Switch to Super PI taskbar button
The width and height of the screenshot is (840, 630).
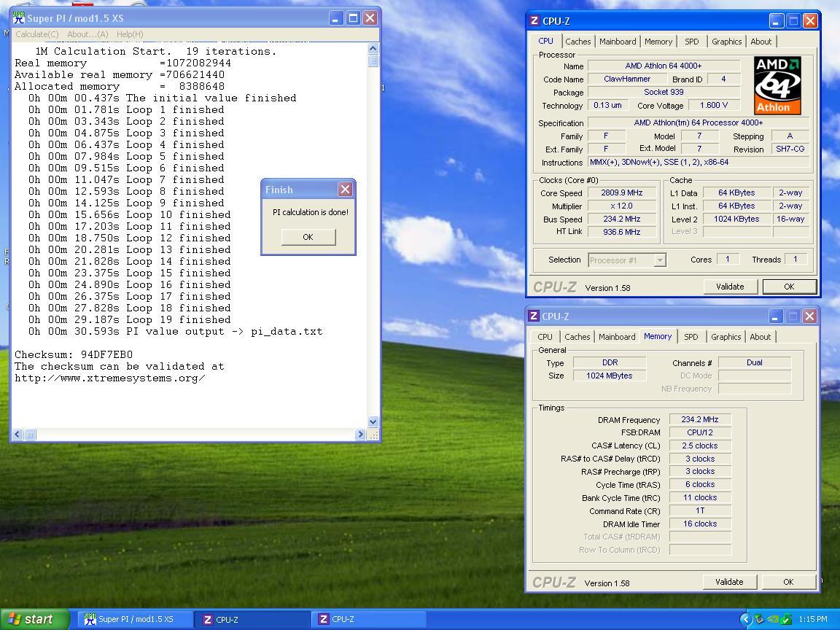[x=135, y=619]
